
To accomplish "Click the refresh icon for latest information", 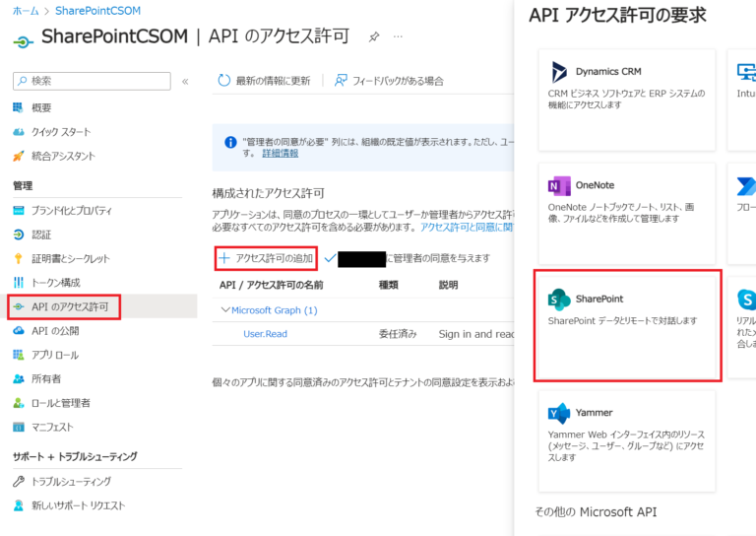I will [x=224, y=81].
